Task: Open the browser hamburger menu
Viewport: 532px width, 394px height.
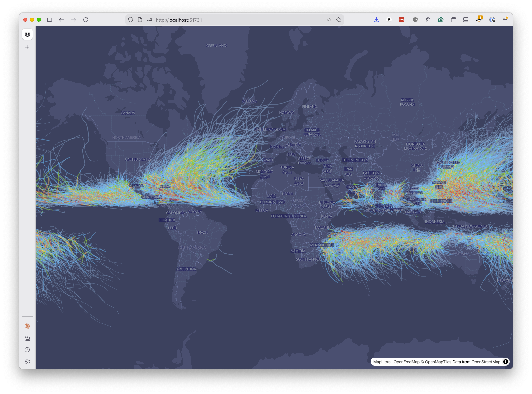Action: click(x=505, y=20)
